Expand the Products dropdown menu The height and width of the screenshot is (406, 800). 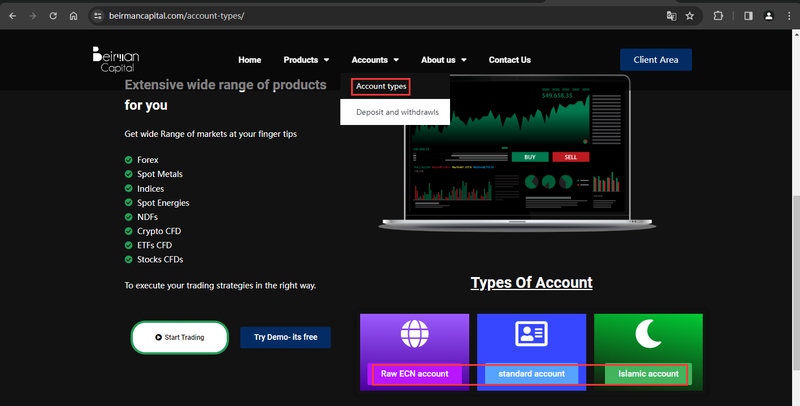point(306,60)
